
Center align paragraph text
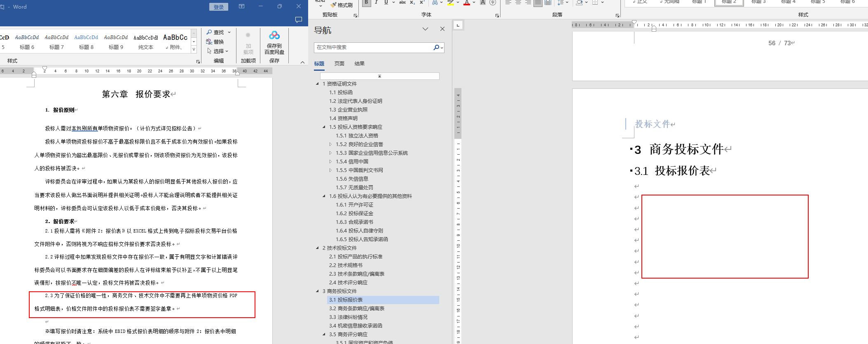click(x=518, y=2)
